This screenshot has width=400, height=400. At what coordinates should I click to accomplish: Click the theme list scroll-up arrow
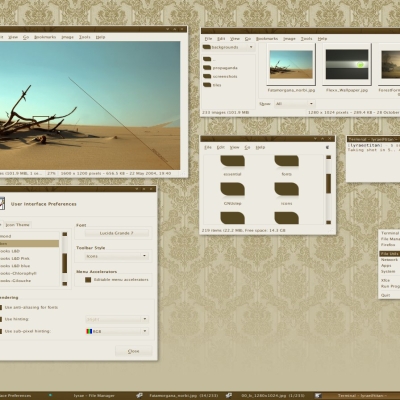[65, 234]
